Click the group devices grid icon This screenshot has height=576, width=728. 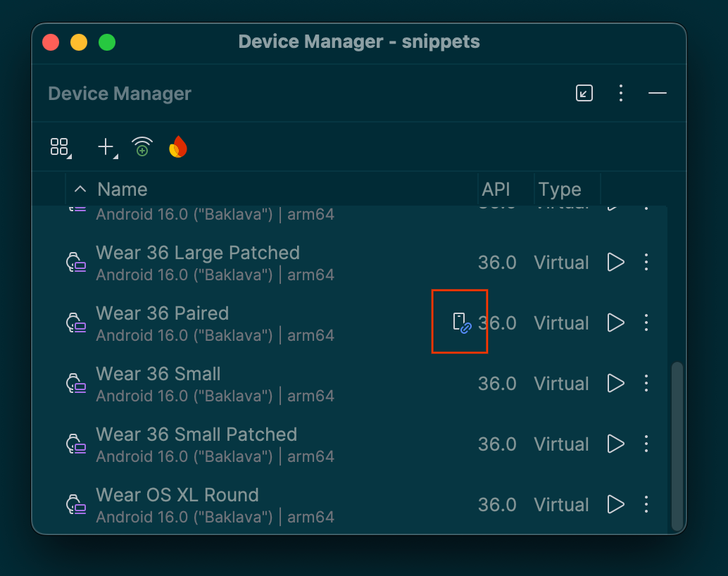(58, 146)
